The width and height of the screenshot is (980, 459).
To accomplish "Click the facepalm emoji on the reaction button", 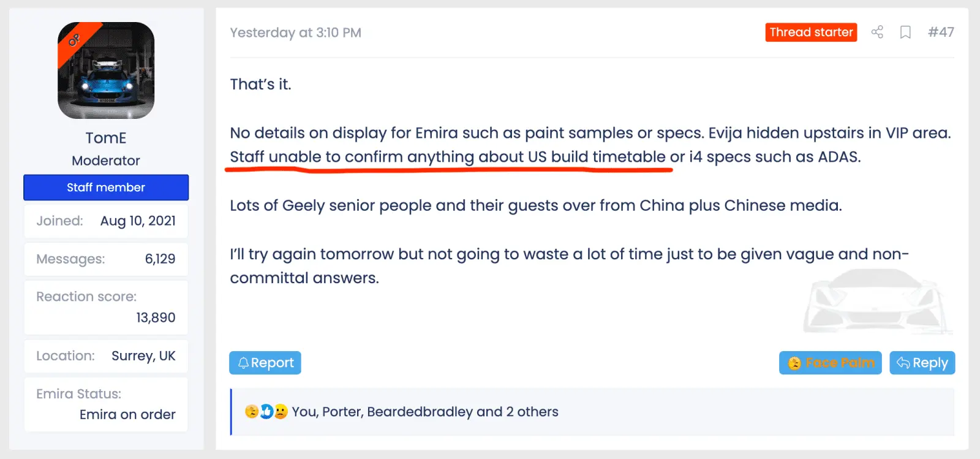I will (x=794, y=363).
